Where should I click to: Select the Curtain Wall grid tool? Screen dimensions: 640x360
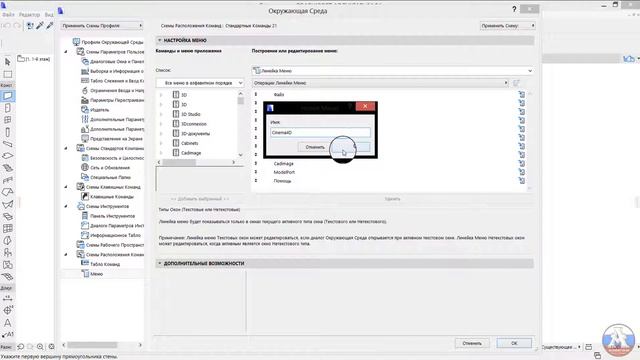tap(7, 229)
